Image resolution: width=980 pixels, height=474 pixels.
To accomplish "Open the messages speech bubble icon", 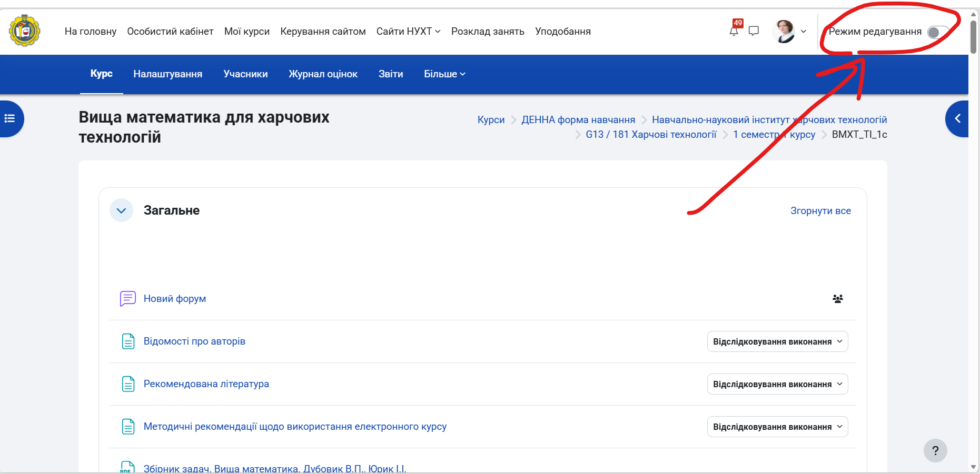I will [754, 31].
